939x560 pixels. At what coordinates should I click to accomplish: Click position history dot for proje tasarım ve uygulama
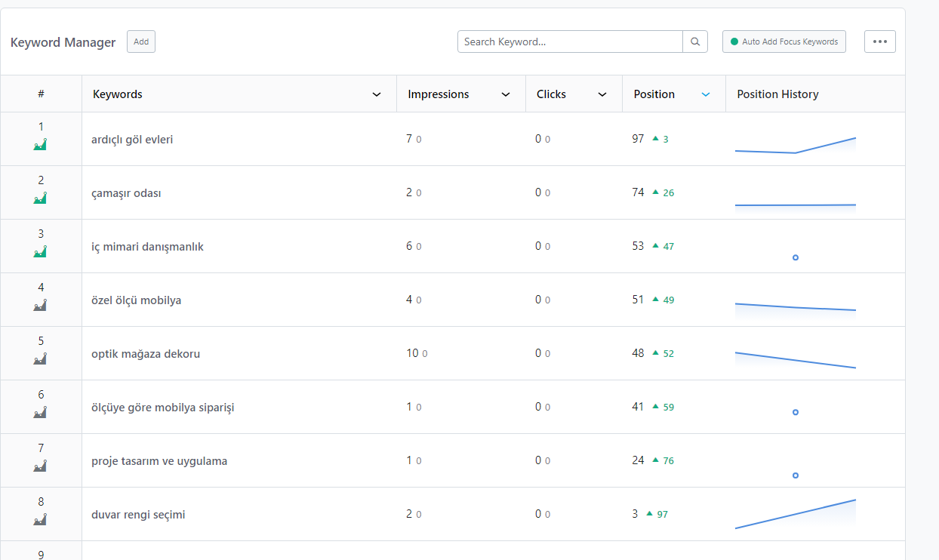pyautogui.click(x=796, y=475)
